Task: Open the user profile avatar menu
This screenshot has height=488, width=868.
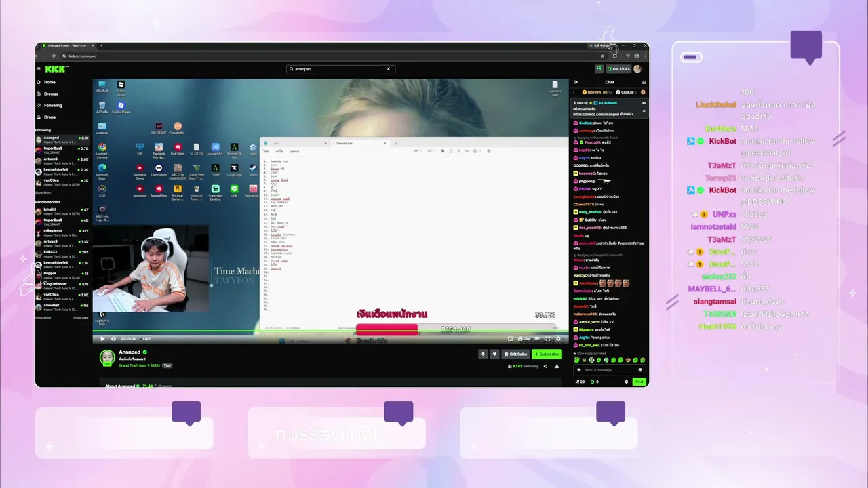Action: pos(637,68)
